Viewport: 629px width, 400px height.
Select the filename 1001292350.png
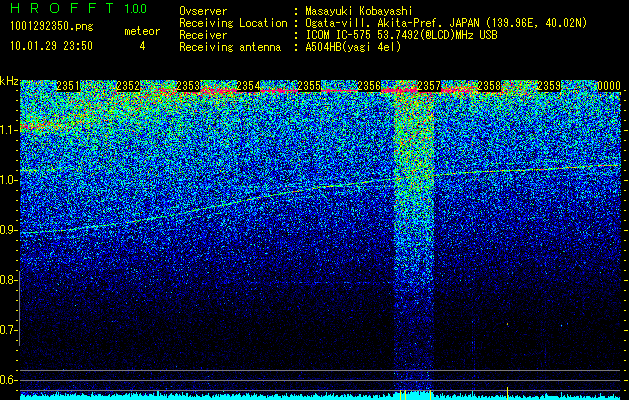(52, 26)
